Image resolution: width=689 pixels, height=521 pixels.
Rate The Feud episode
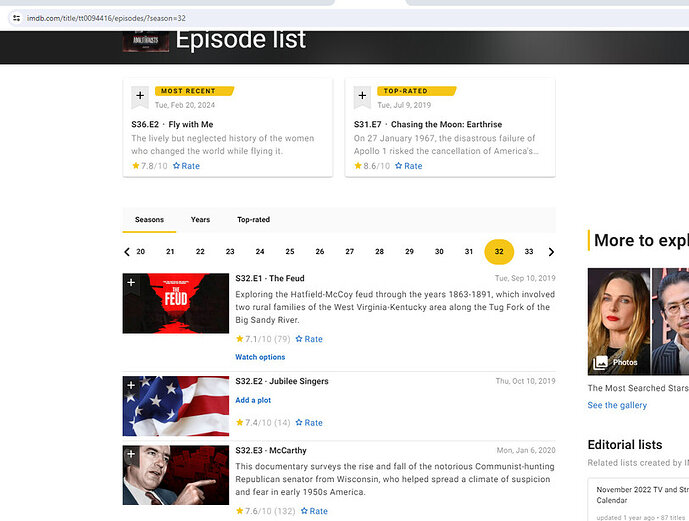[x=309, y=339]
